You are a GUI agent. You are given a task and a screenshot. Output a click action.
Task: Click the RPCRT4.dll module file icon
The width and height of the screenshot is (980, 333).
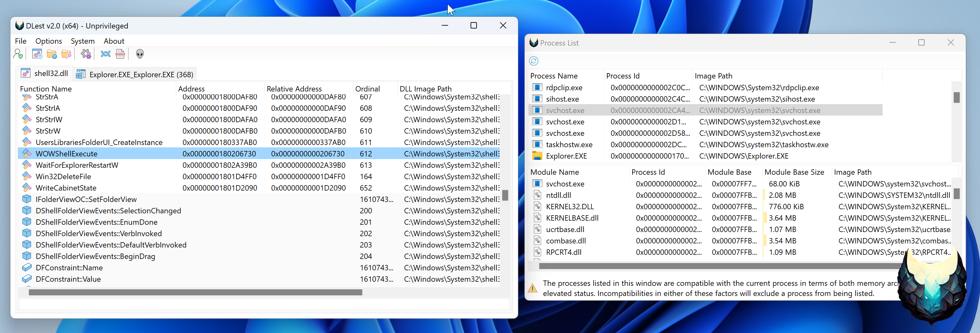click(x=537, y=252)
